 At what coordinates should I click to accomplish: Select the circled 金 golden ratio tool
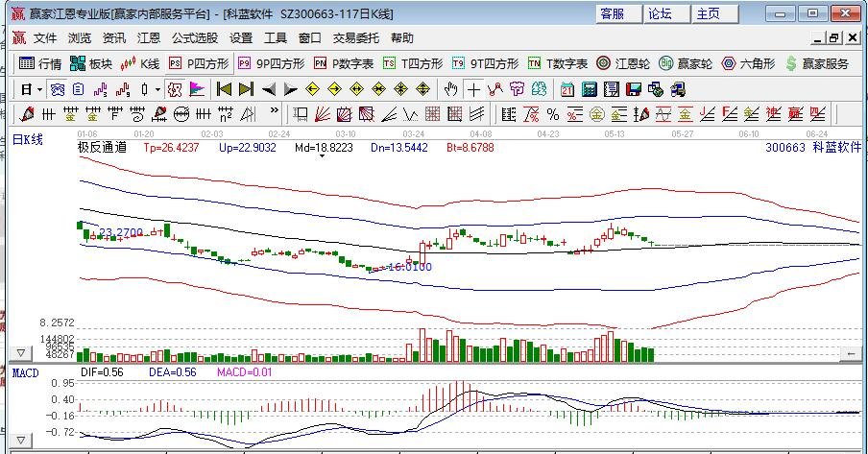(x=597, y=114)
